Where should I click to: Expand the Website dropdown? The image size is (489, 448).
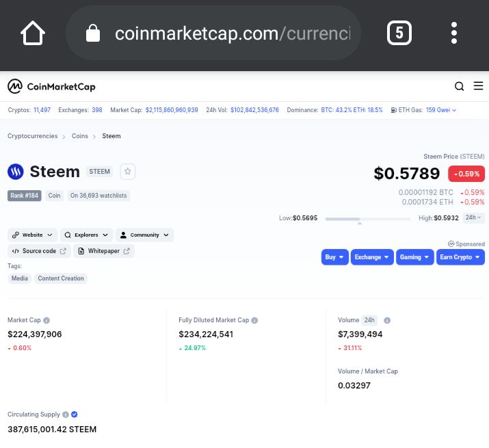(x=32, y=235)
